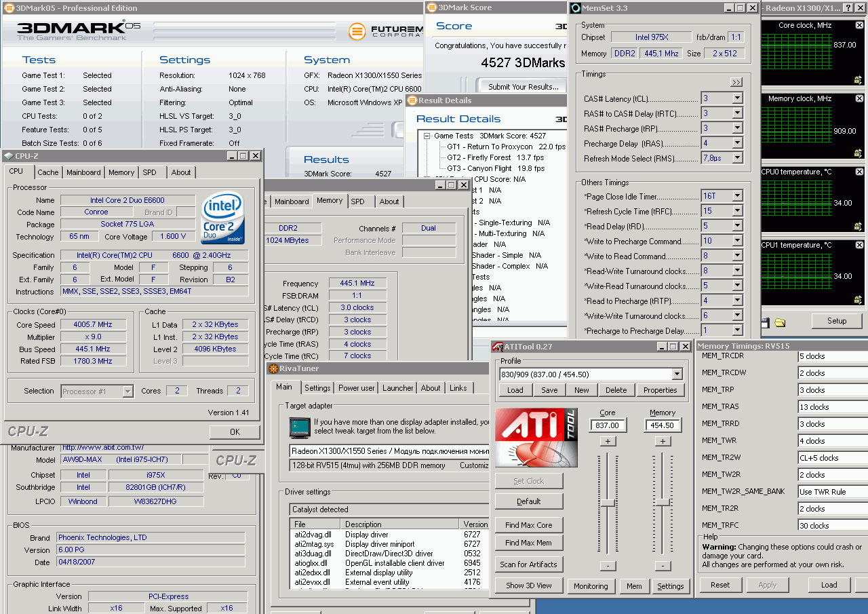Click Properties button in ATITool profile
Screen dimensions: 868x614
(660, 390)
